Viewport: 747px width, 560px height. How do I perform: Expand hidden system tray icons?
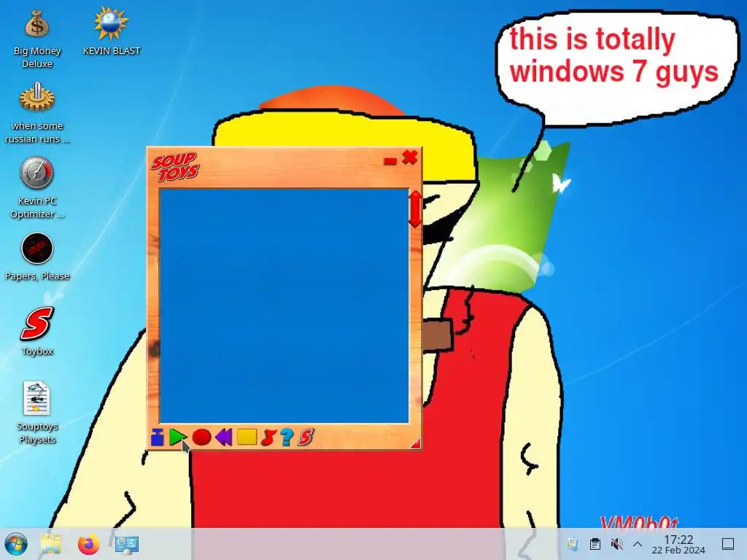pos(638,544)
